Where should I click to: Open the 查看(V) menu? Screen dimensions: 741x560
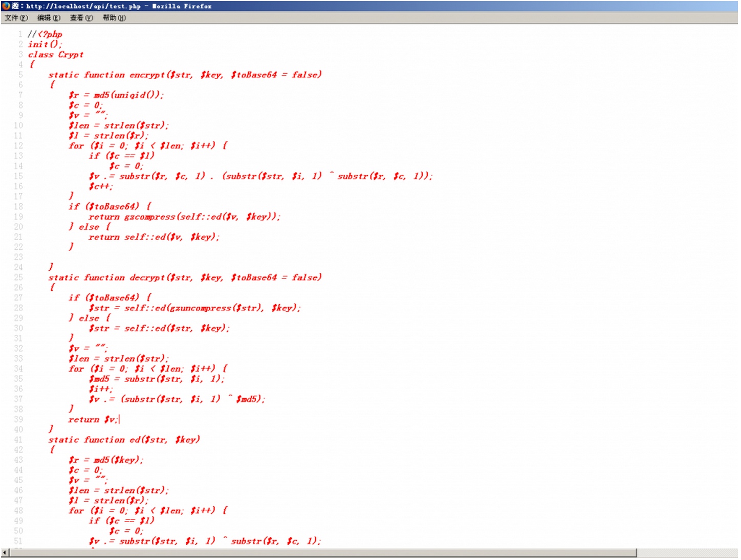pyautogui.click(x=81, y=18)
